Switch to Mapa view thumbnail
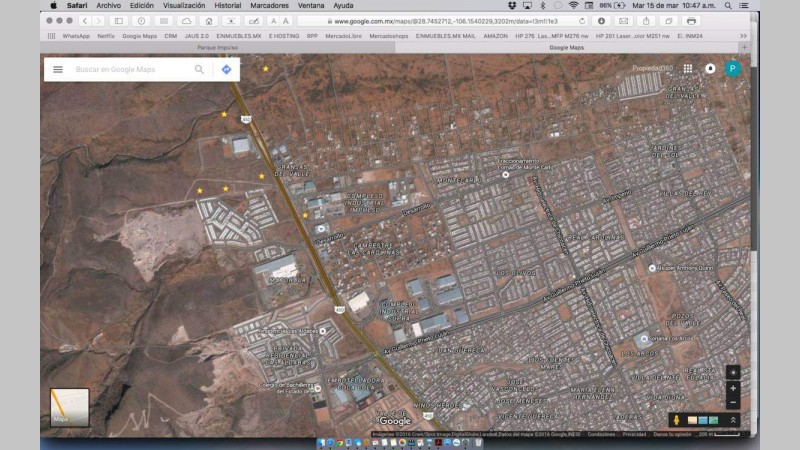This screenshot has height=450, width=800. click(69, 406)
